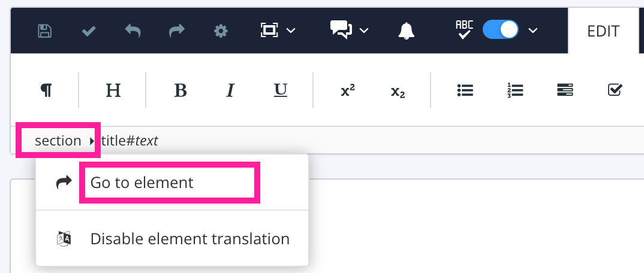644x273 pixels.
Task: Open the comments dropdown arrow
Action: pyautogui.click(x=364, y=31)
